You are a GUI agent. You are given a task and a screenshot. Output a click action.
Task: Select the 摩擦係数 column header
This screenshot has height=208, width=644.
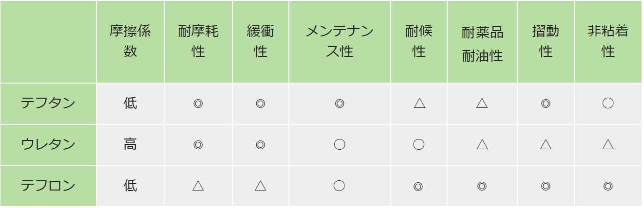coord(130,41)
